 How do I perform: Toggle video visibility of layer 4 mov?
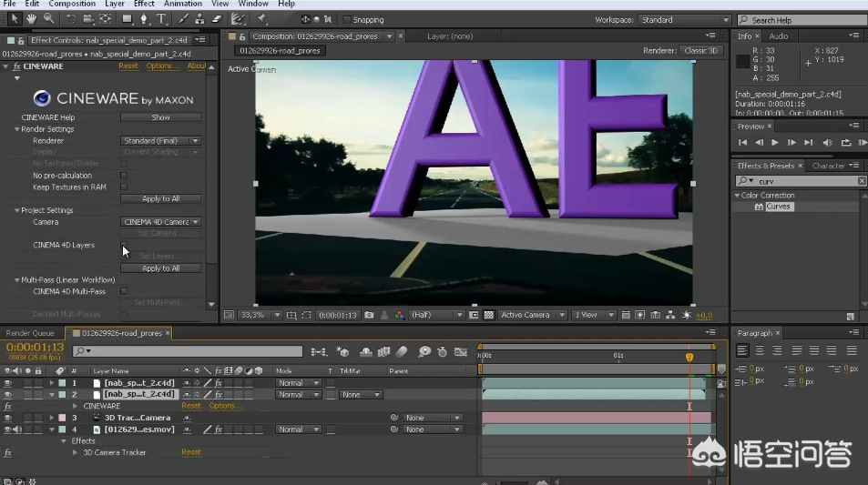tap(8, 429)
